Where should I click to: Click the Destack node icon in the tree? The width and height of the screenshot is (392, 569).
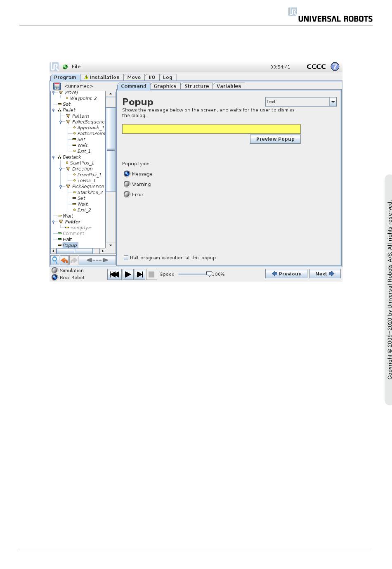pos(60,157)
